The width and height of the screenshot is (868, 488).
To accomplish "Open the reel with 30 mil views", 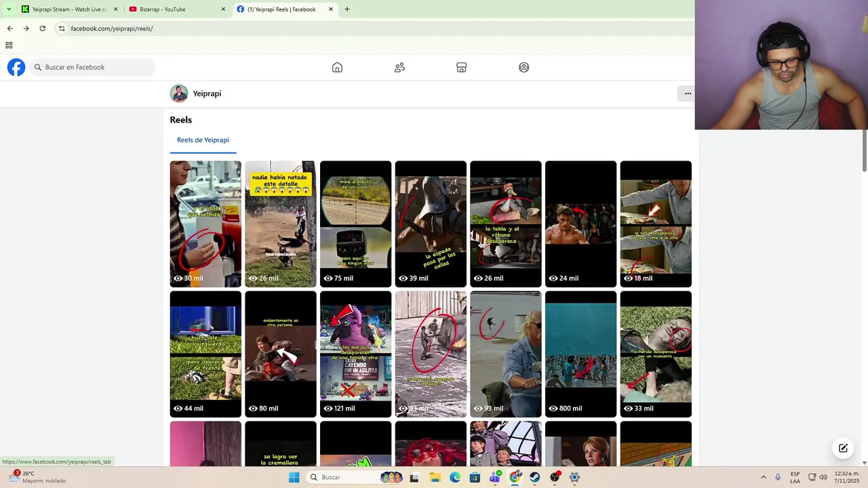I will pyautogui.click(x=205, y=224).
